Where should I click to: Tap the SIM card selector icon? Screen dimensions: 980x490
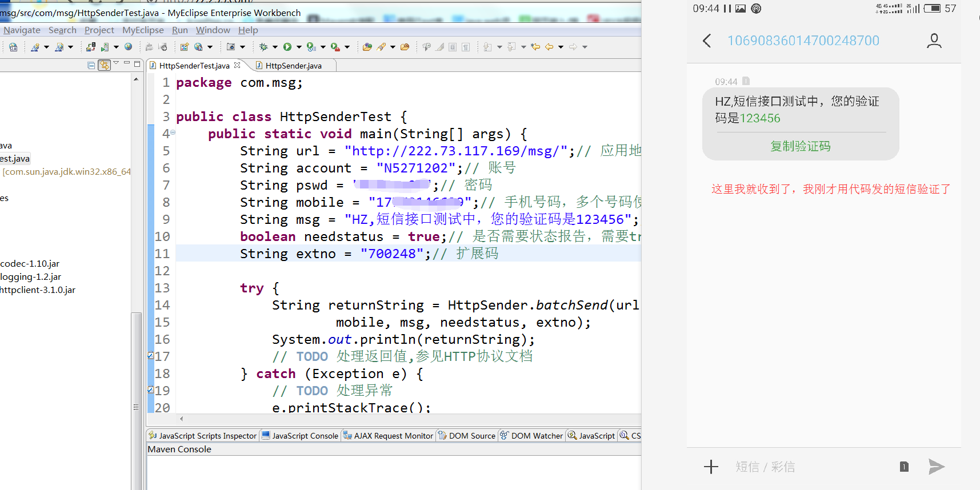point(904,467)
